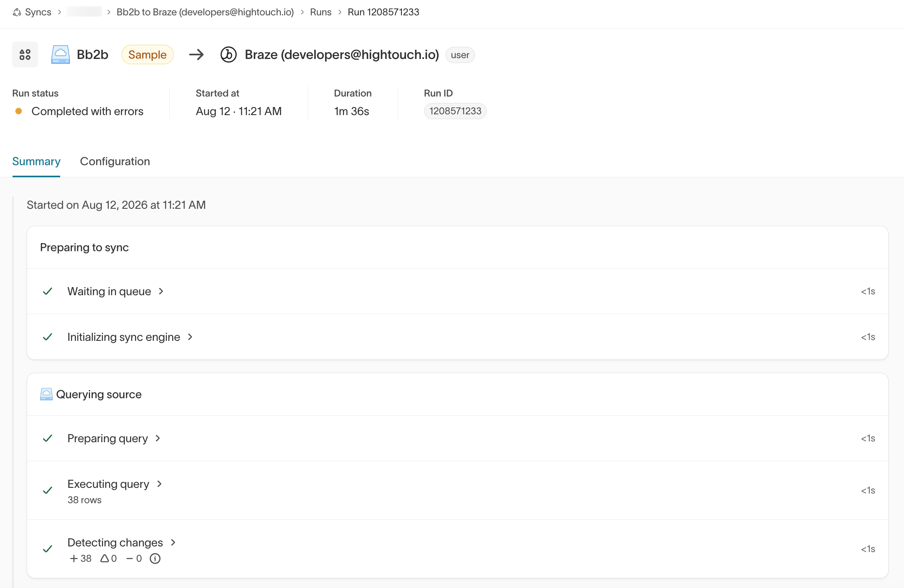Click the grid apps icon button
Screen dimensions: 904x588
click(25, 55)
